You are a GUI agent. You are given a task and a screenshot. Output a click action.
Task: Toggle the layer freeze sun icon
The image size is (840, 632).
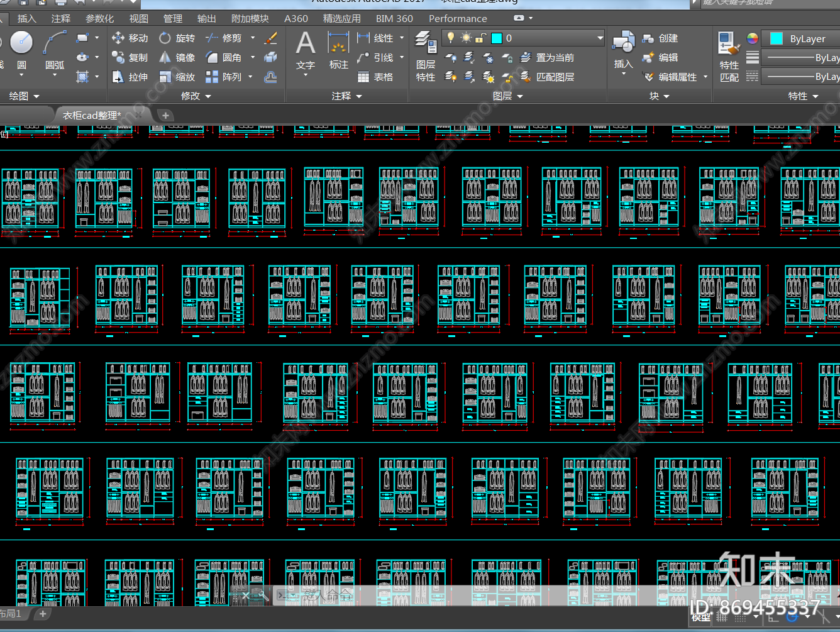[x=466, y=38]
